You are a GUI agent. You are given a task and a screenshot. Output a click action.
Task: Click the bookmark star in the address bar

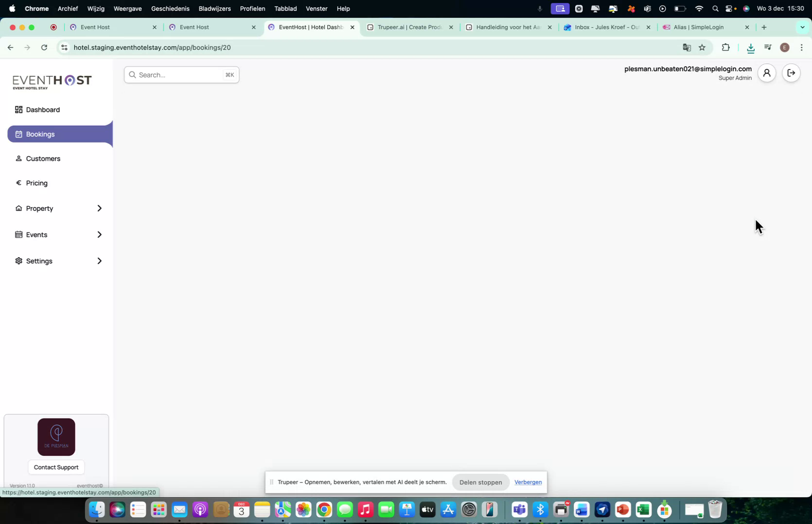(x=702, y=47)
